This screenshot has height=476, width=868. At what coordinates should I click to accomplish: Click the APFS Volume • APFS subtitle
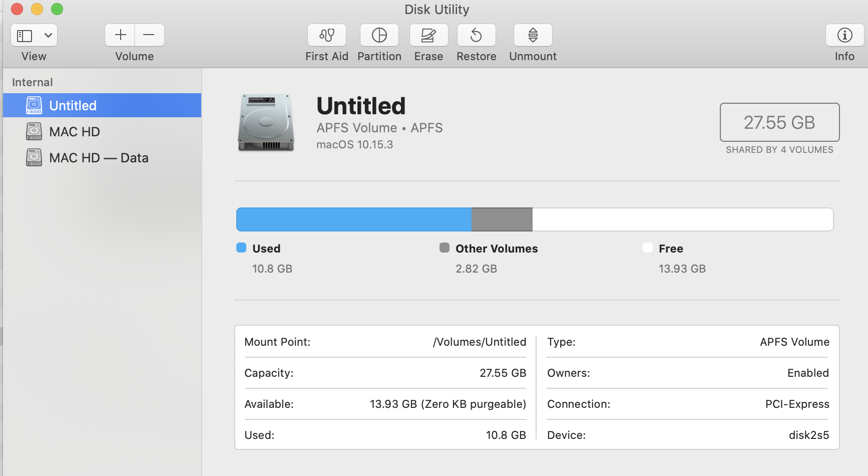pos(379,128)
